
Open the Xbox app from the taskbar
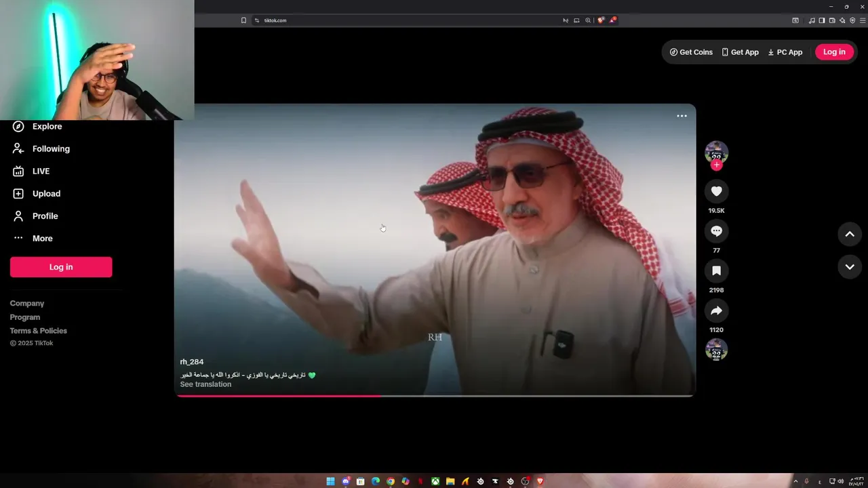click(x=435, y=481)
